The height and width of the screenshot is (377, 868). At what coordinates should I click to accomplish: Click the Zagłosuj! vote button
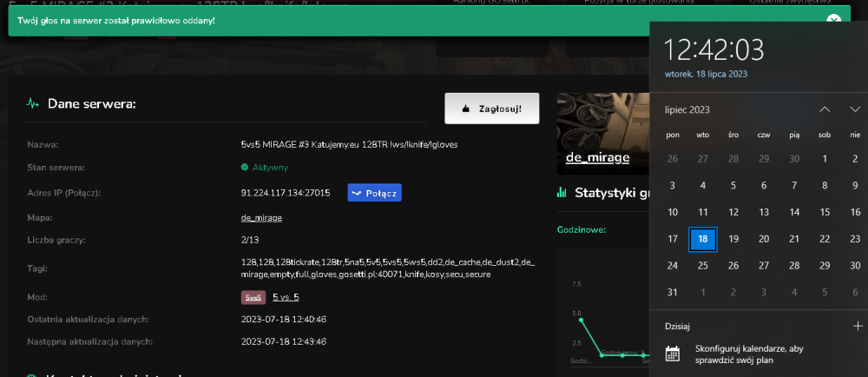[x=491, y=109]
